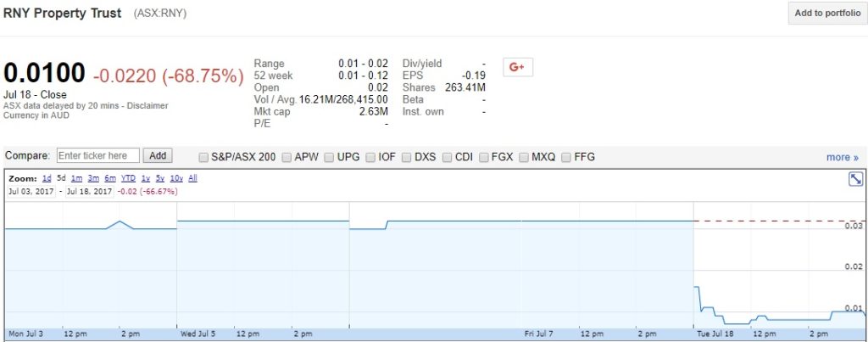Click the -0.0220 (-68.75%) change value
Screen dimensions: 868x342
click(169, 76)
